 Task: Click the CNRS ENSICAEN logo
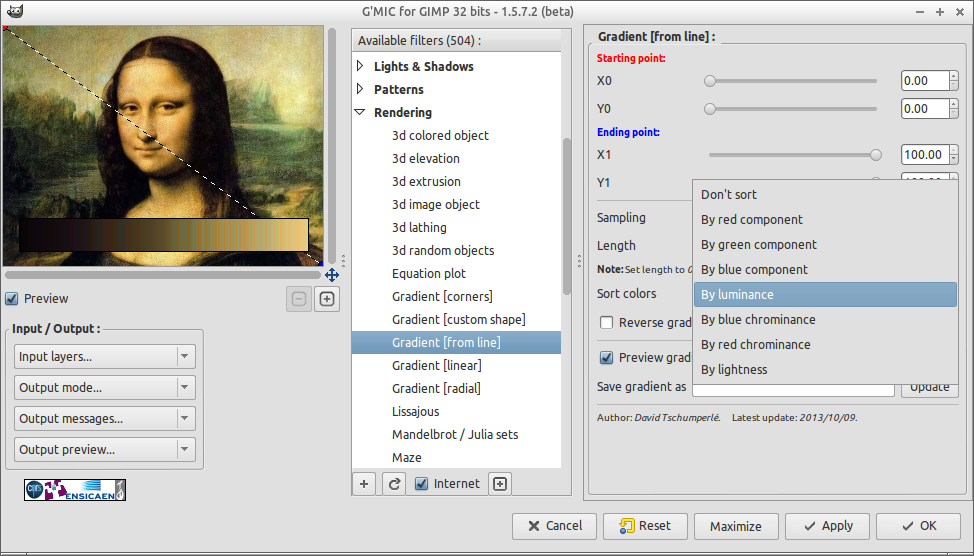pos(75,490)
